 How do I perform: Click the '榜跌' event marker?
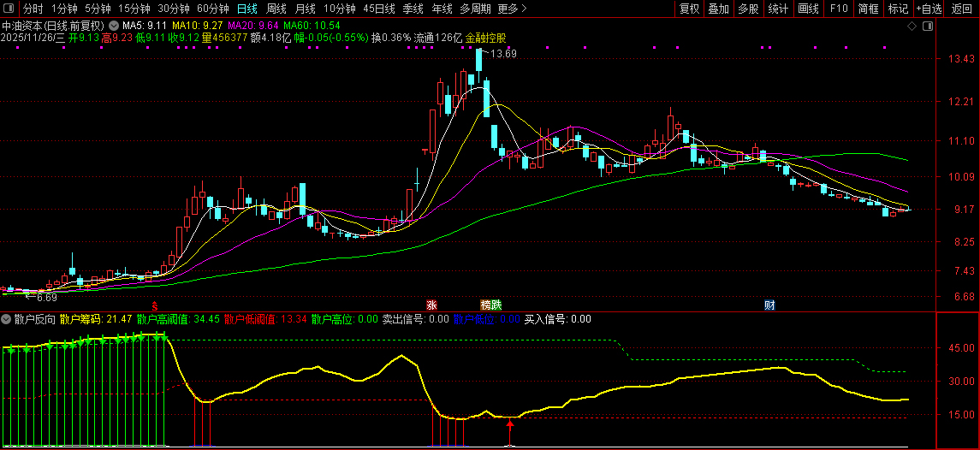click(490, 305)
